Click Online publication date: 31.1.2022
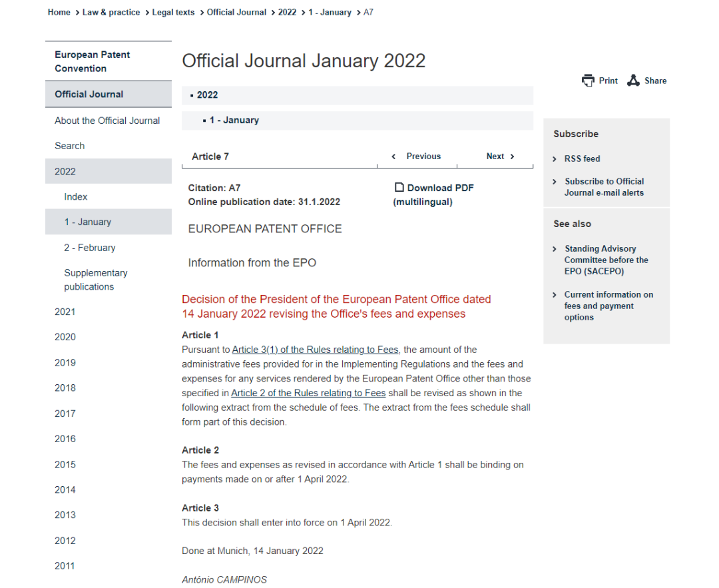Image resolution: width=719 pixels, height=588 pixels. coord(264,202)
